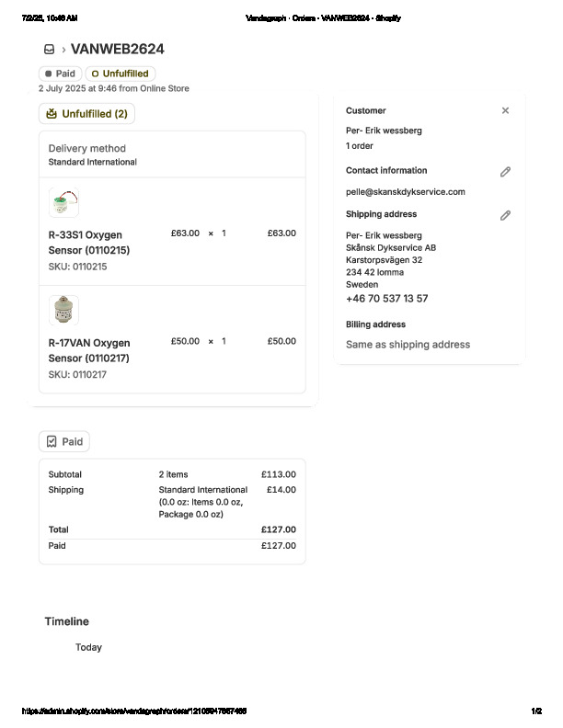Click the 1 order link
This screenshot has width=563, height=728.
[x=360, y=146]
